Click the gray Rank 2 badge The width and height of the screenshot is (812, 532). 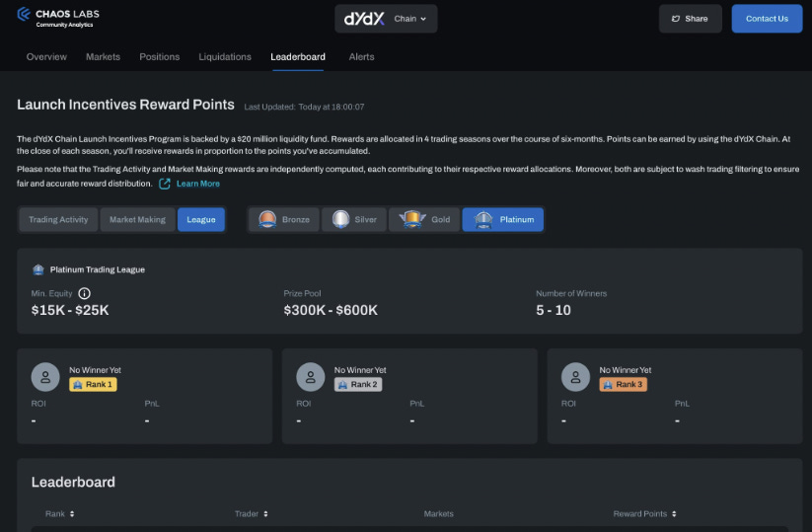pos(358,384)
